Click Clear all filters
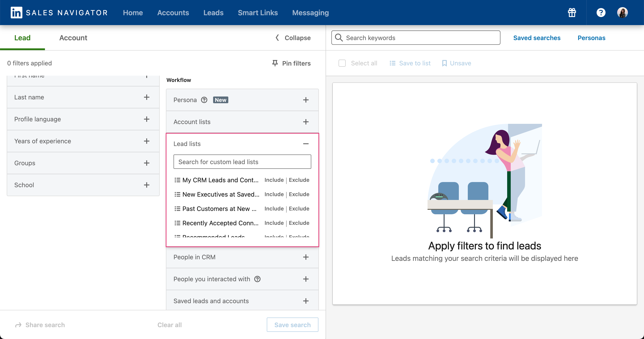 pyautogui.click(x=169, y=325)
